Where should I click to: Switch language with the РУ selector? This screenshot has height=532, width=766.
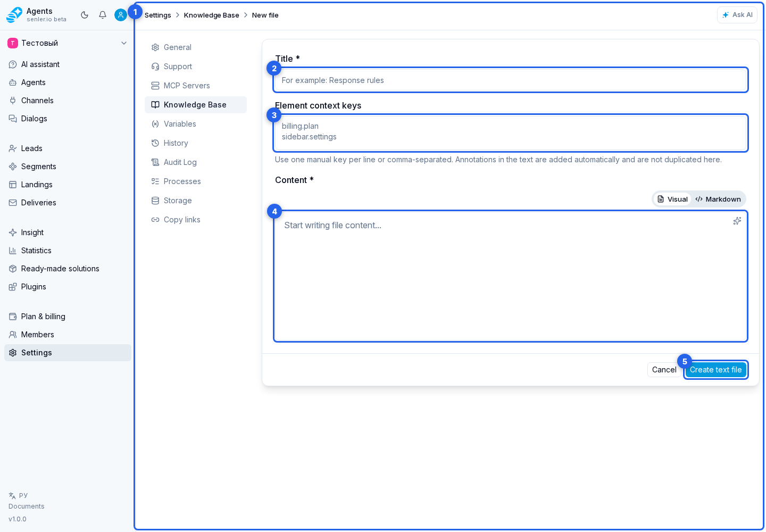(18, 495)
